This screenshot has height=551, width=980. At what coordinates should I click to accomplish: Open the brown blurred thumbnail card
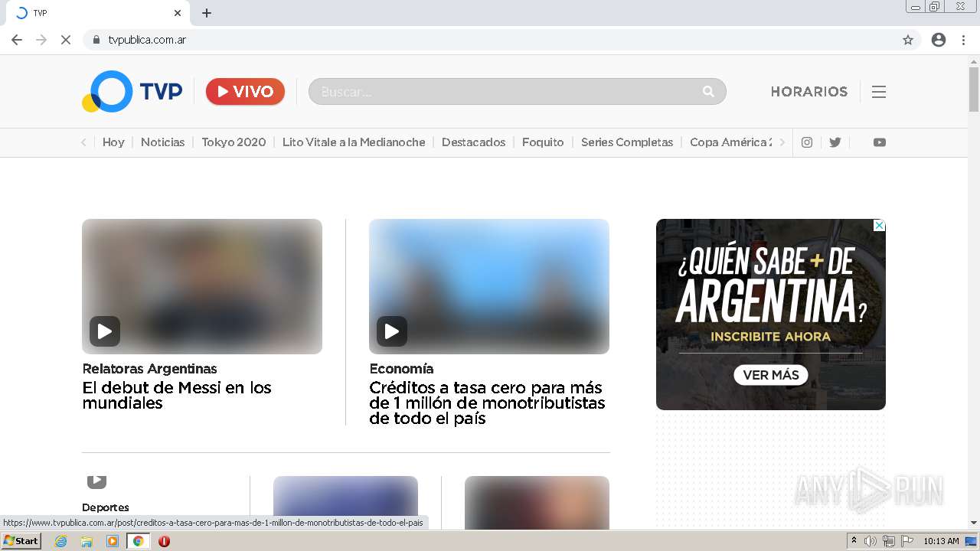(x=537, y=503)
